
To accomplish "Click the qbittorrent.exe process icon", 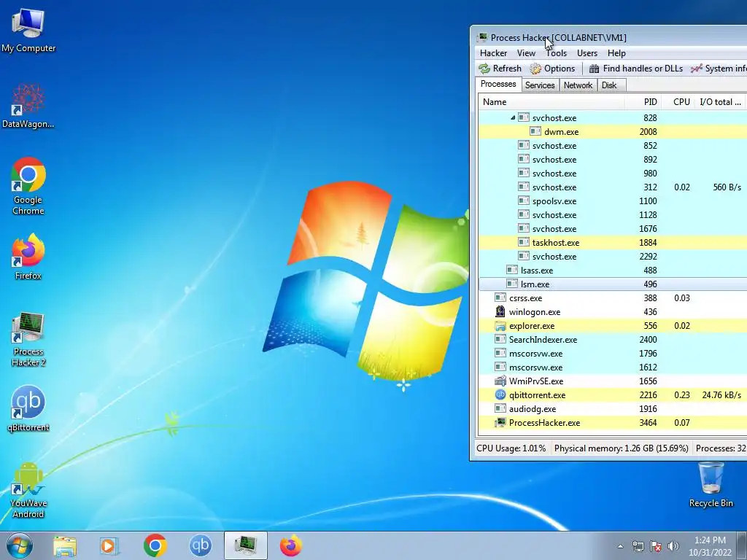I will pos(500,394).
